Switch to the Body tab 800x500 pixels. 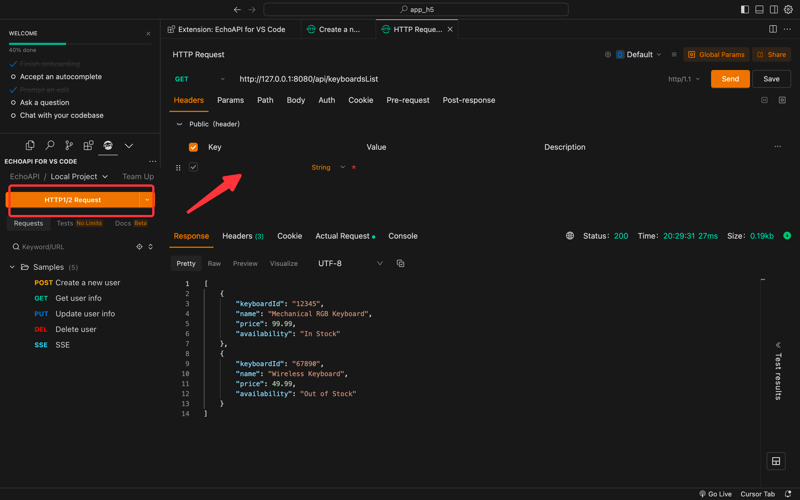[x=295, y=100]
